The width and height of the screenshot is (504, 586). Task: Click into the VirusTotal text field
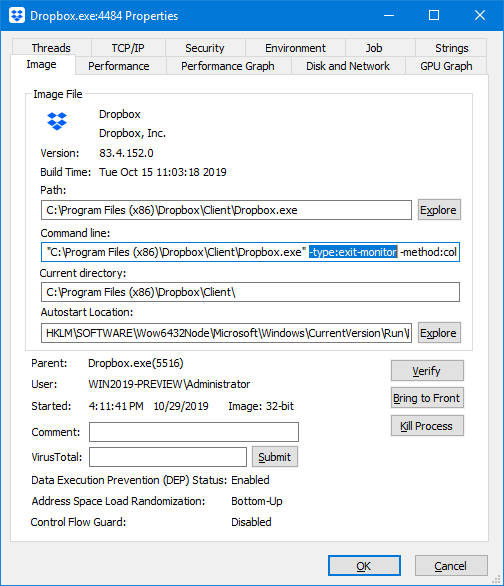coord(168,457)
